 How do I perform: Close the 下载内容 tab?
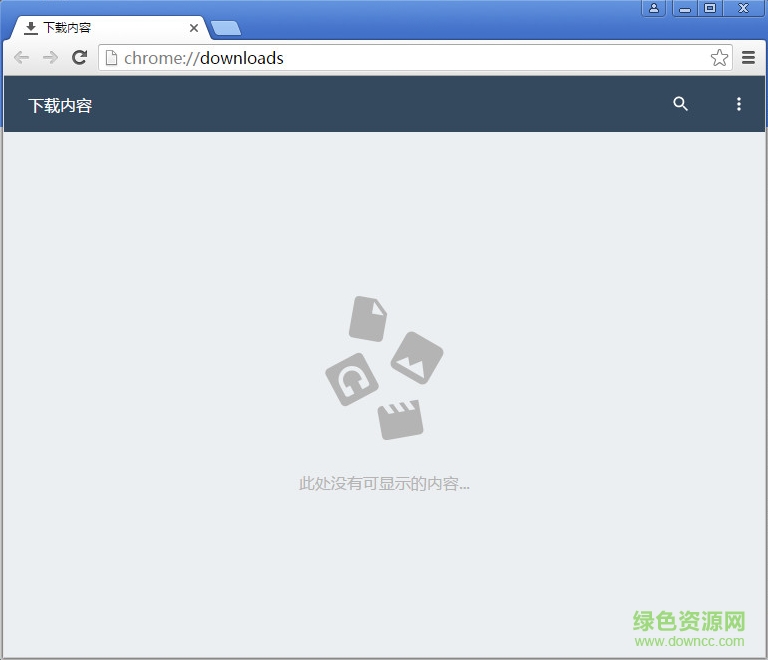pos(194,28)
